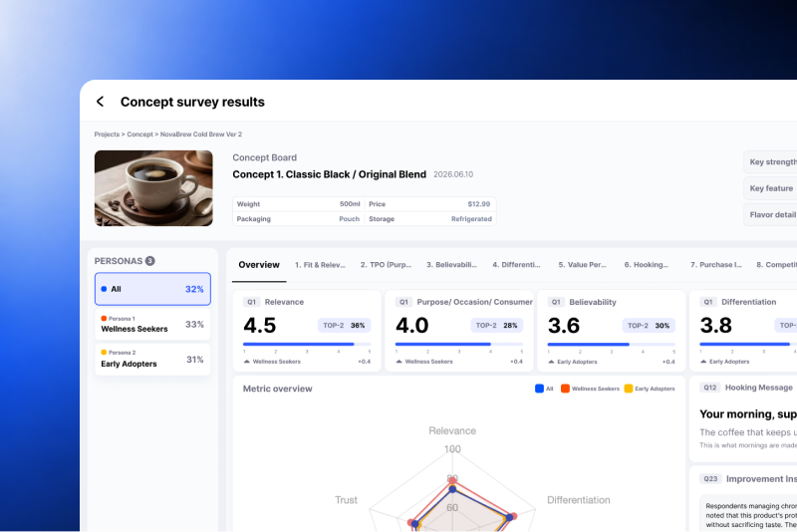This screenshot has height=532, width=797.
Task: Click the Relevance axis label on radar
Action: pyautogui.click(x=452, y=431)
